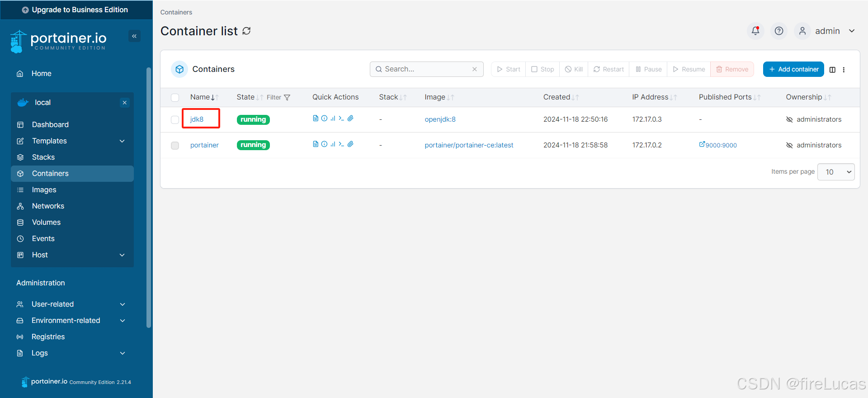The width and height of the screenshot is (868, 398).
Task: Inspect the portainer container via quick action
Action: (324, 144)
